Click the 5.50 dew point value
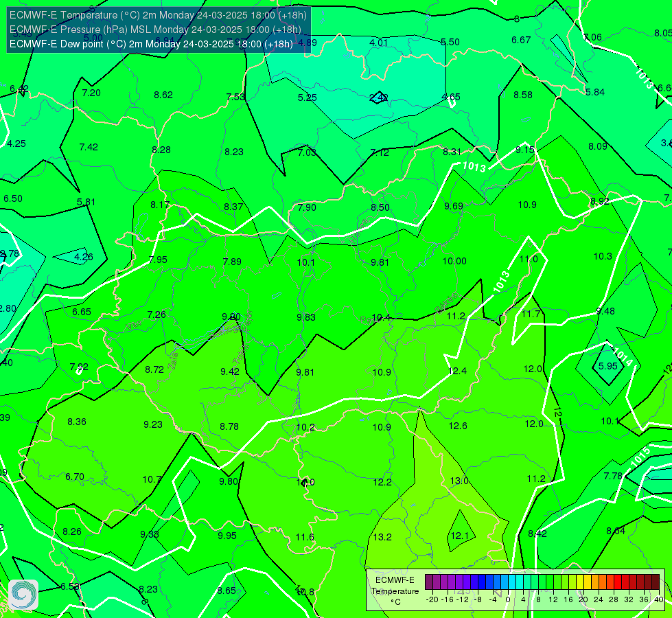Viewport: 672px width, 618px height. (x=450, y=42)
